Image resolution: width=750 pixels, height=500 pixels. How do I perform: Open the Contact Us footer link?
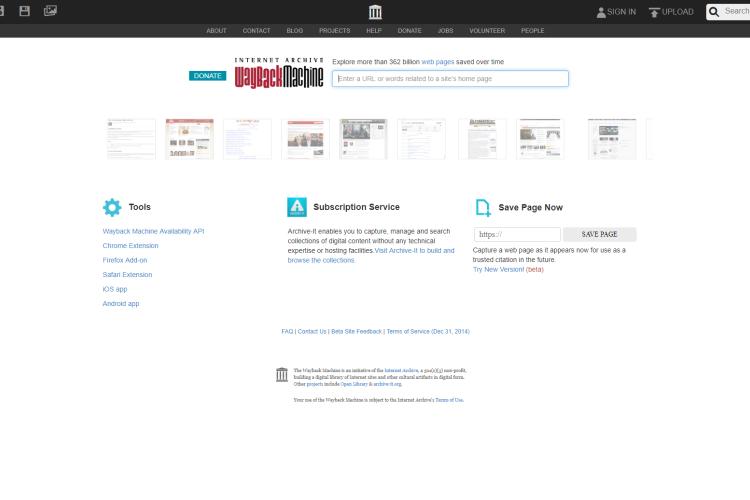pos(312,331)
